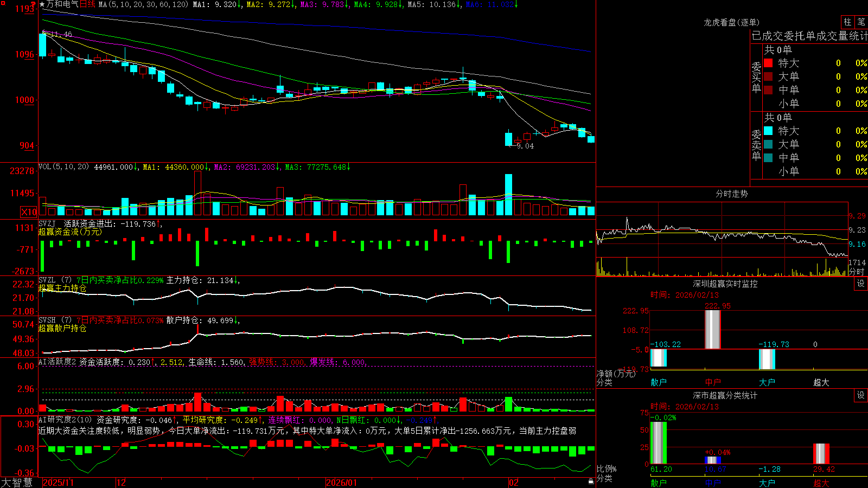The height and width of the screenshot is (488, 868).
Task: Click the 9.29 price on the intraday axis
Action: click(x=857, y=216)
